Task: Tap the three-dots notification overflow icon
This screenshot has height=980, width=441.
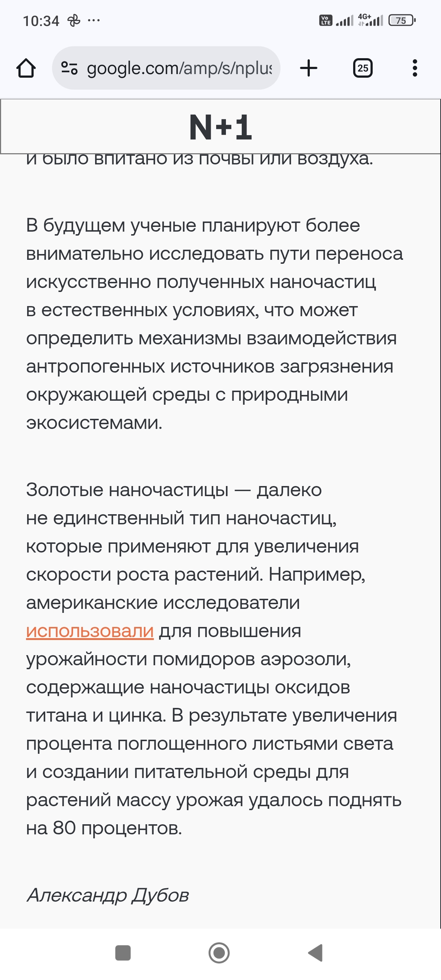Action: coord(94,21)
